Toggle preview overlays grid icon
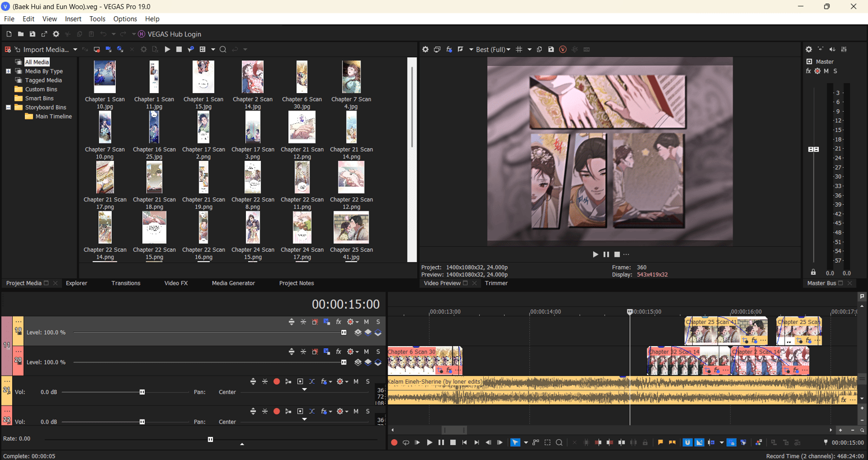Screen dimensions: 868x460 point(519,49)
